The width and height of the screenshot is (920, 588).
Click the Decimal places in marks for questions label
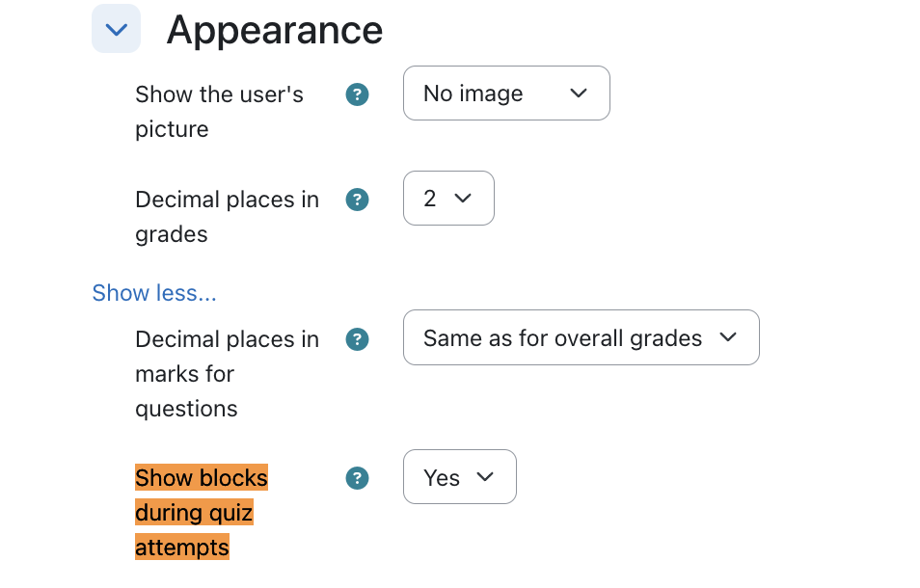click(x=227, y=373)
